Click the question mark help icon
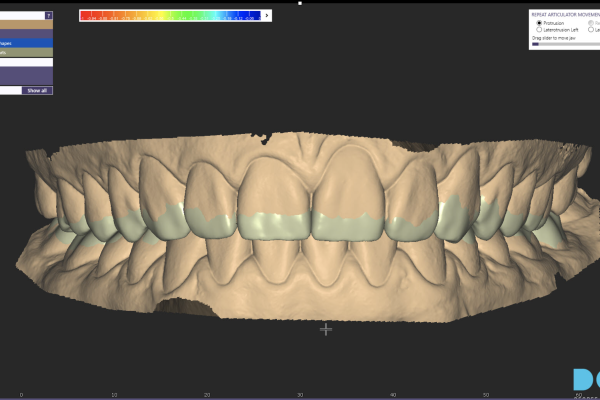The height and width of the screenshot is (400, 600). coord(49,15)
